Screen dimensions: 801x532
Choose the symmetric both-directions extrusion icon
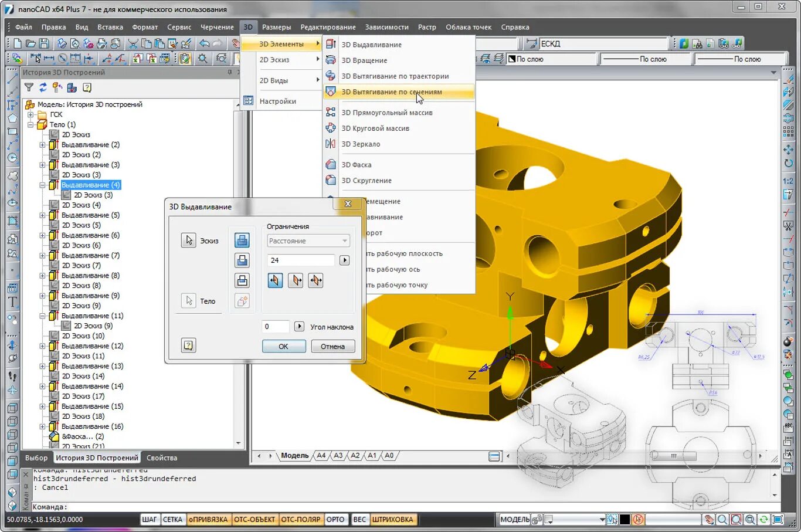pos(315,280)
